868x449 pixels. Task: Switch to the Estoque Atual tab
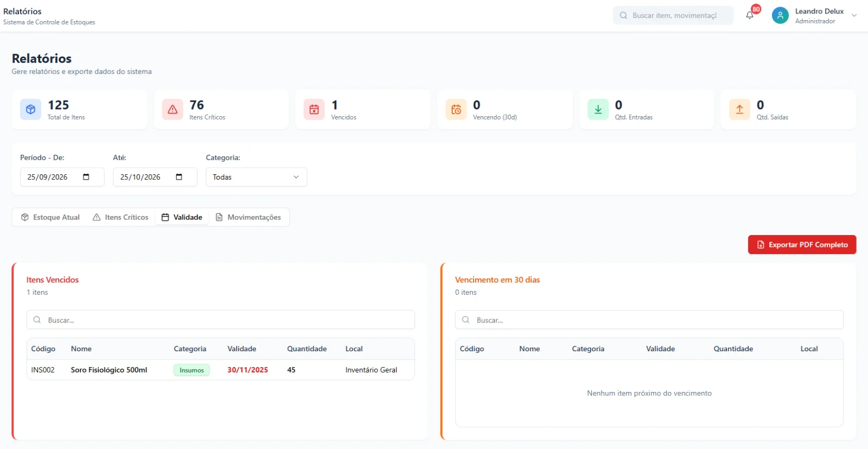click(50, 217)
